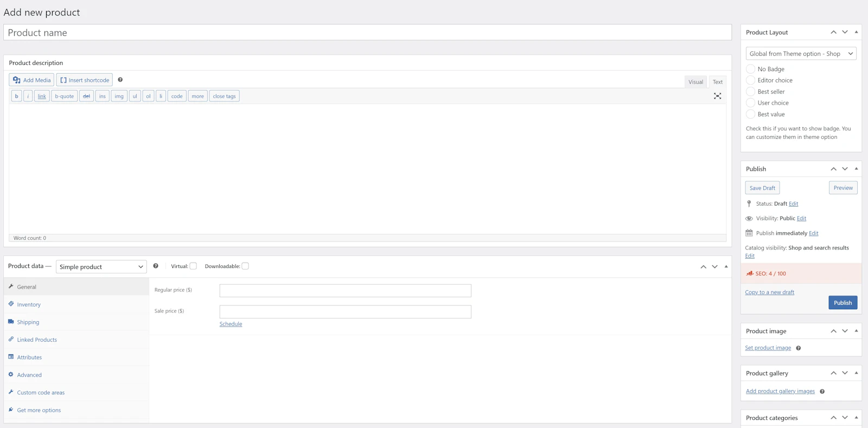Insert a blockquote with b-quote
The image size is (868, 428).
[64, 96]
